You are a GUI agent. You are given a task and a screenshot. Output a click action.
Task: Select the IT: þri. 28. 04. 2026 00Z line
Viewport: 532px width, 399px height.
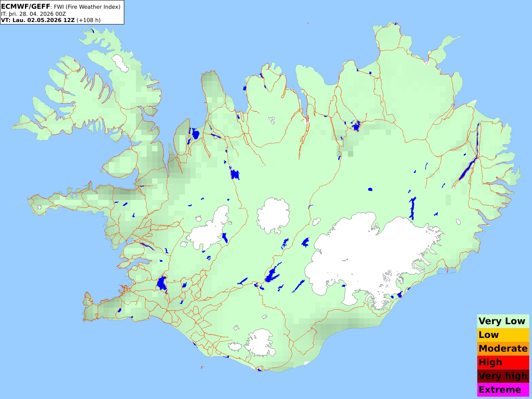point(33,14)
